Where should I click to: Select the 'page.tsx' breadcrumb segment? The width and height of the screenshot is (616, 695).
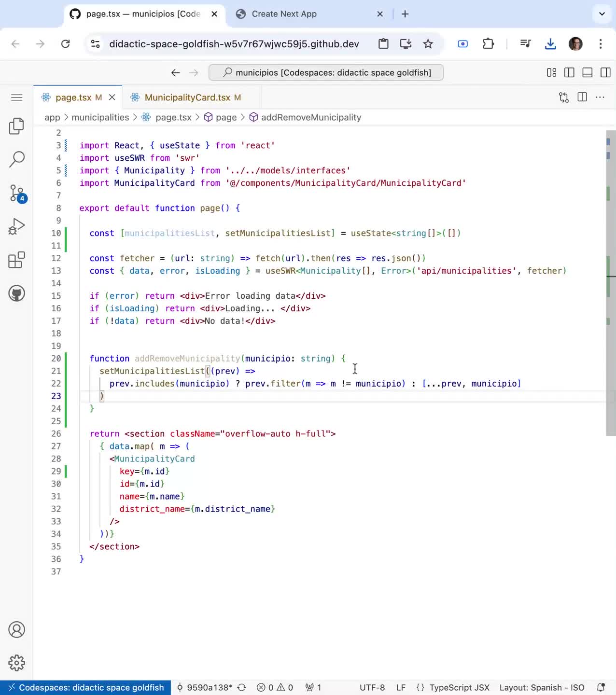(x=173, y=117)
